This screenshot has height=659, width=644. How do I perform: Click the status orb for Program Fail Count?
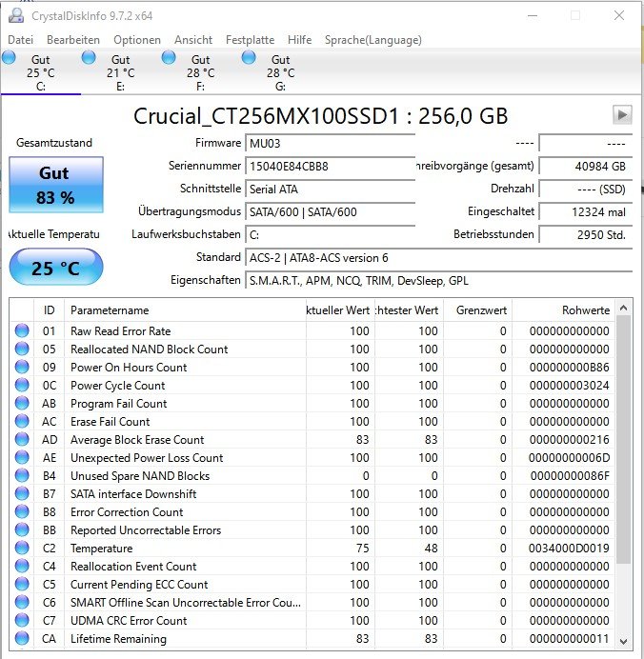point(22,403)
